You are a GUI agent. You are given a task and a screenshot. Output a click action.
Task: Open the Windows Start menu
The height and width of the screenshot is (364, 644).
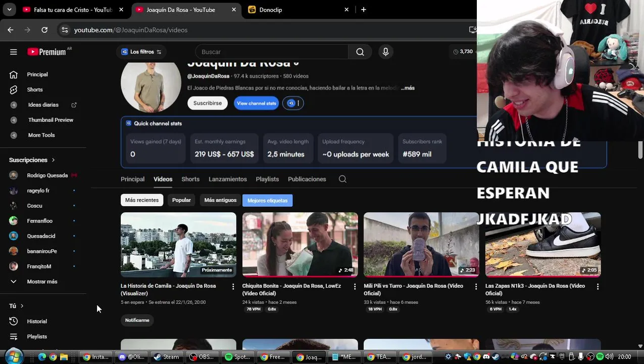[14, 356]
